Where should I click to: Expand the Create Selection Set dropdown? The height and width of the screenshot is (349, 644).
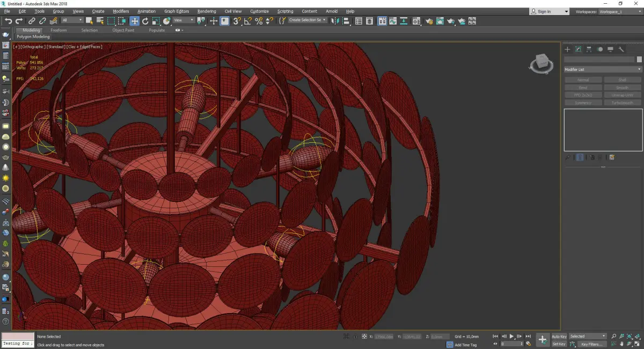coord(307,20)
